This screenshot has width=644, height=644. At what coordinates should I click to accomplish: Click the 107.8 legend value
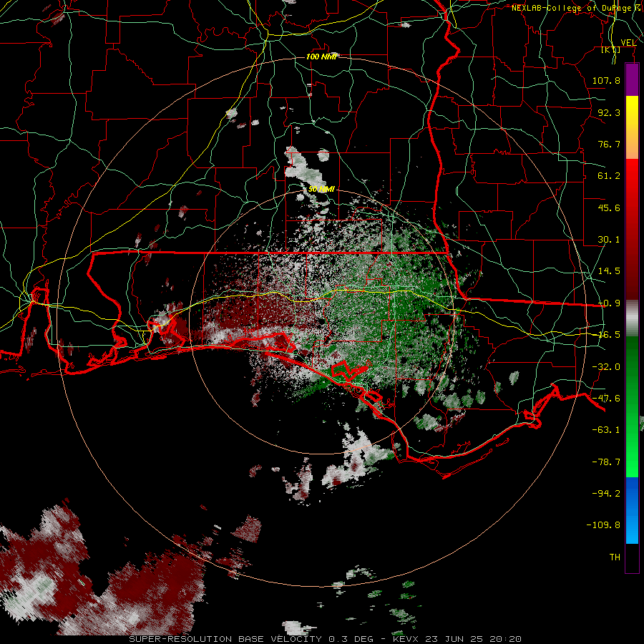(606, 80)
